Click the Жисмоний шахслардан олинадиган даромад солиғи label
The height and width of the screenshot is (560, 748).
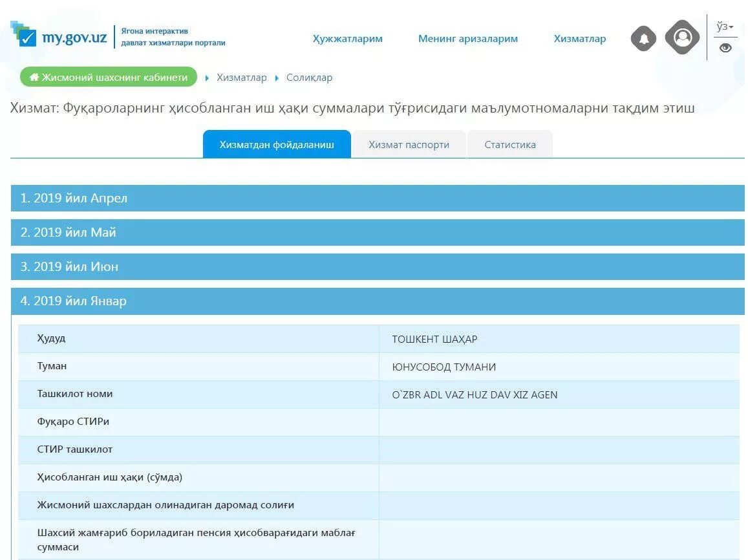pyautogui.click(x=166, y=504)
